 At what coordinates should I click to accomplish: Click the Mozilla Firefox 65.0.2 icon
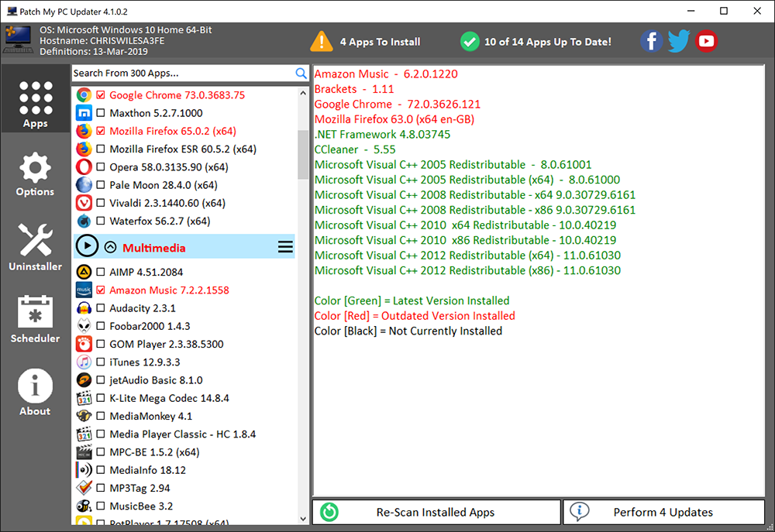point(84,131)
